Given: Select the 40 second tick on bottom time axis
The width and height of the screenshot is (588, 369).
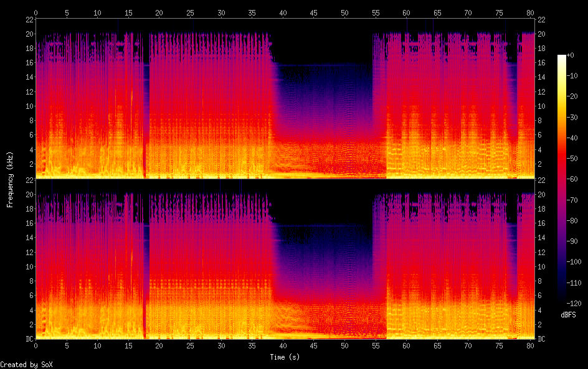Looking at the screenshot, I should (x=283, y=345).
